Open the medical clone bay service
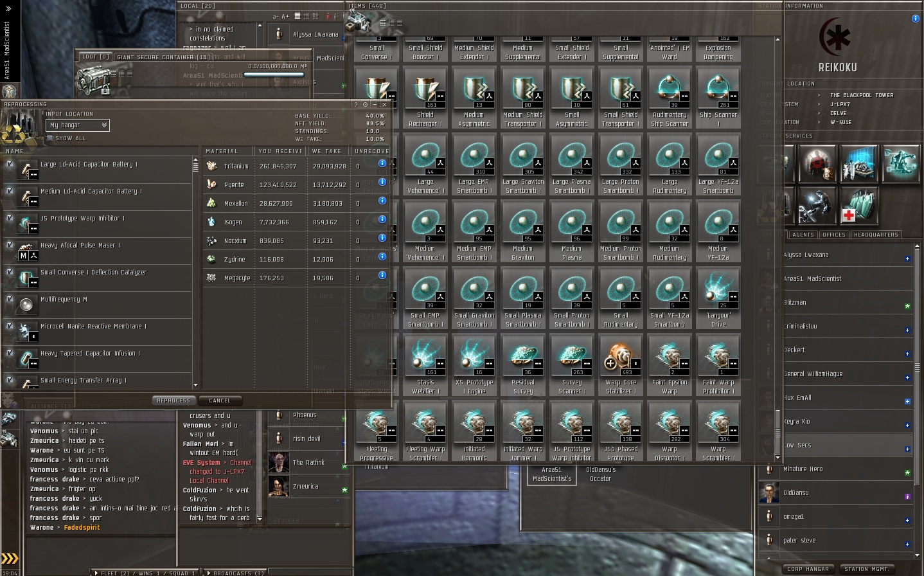 tap(860, 206)
